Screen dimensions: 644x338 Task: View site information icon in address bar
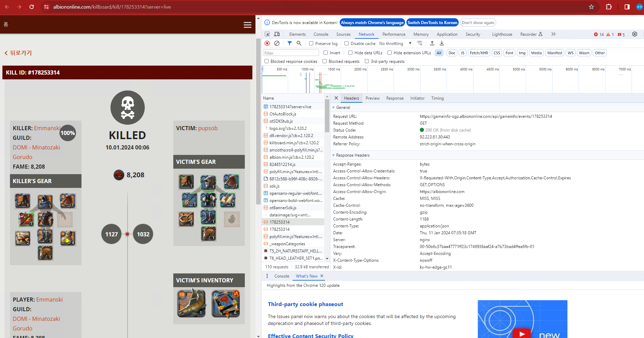point(46,7)
